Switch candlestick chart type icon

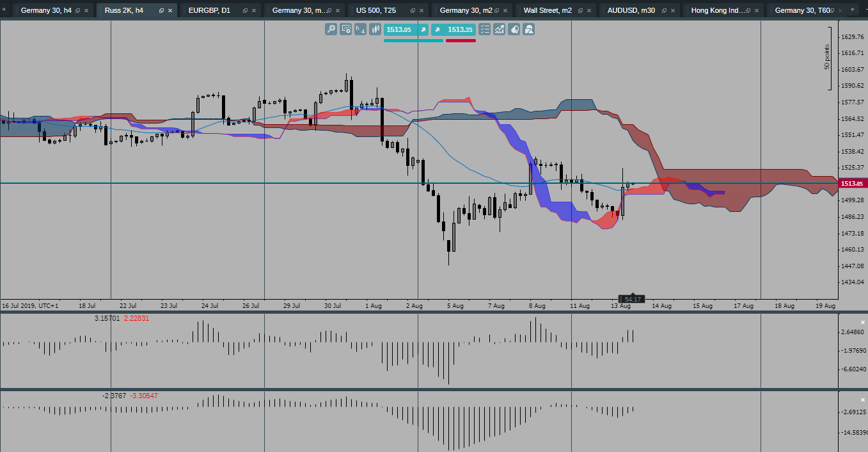375,29
